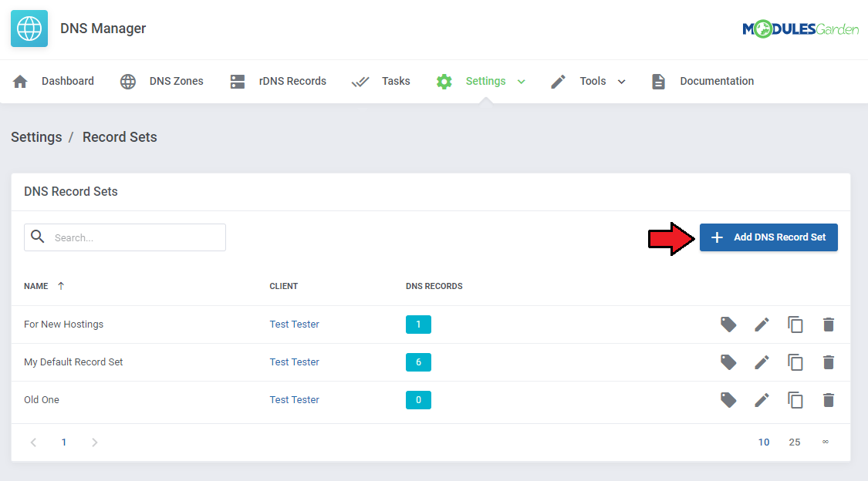Open Test Tester link for My Default Record Set
This screenshot has width=868, height=481.
click(x=295, y=362)
